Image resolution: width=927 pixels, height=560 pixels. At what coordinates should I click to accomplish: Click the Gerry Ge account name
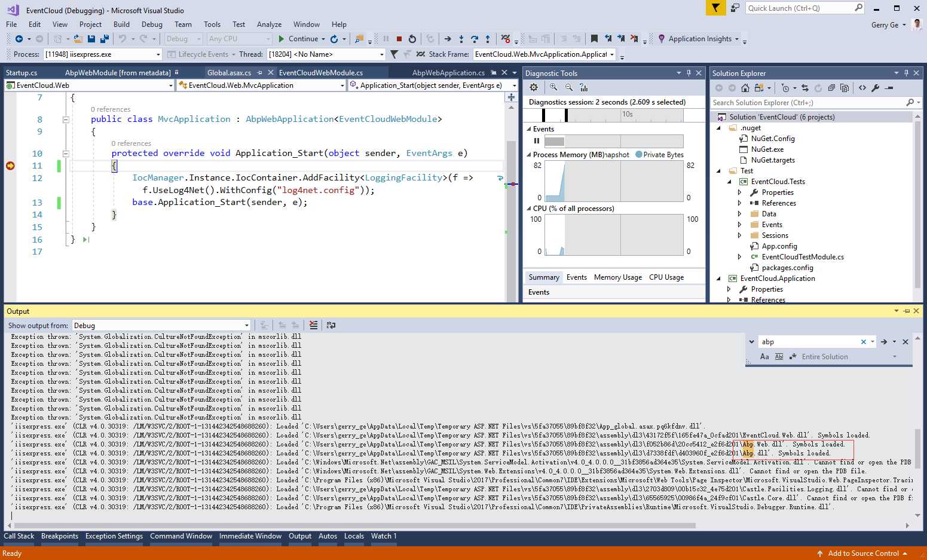point(885,25)
